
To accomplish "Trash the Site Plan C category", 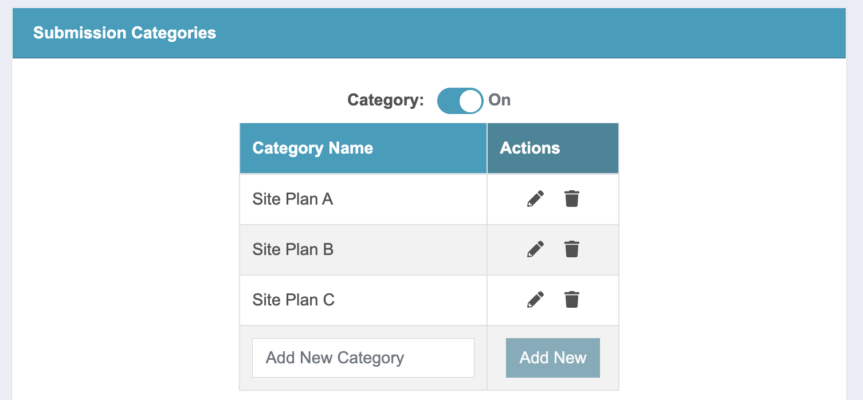I will click(572, 300).
